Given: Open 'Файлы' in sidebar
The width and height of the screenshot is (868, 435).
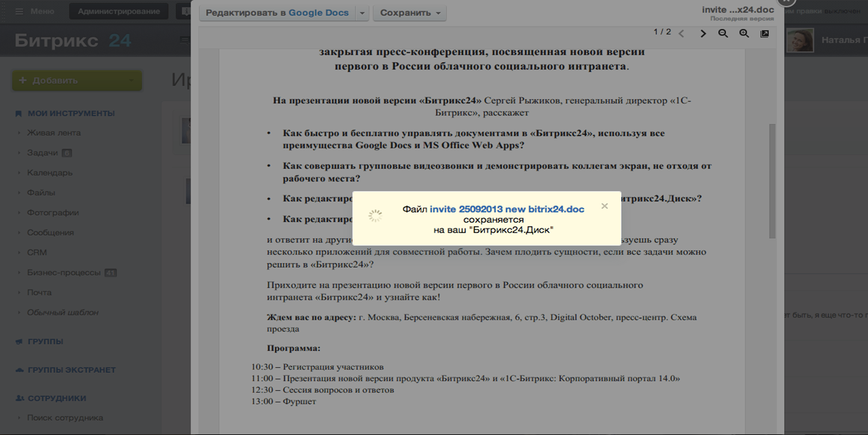Looking at the screenshot, I should click(41, 192).
